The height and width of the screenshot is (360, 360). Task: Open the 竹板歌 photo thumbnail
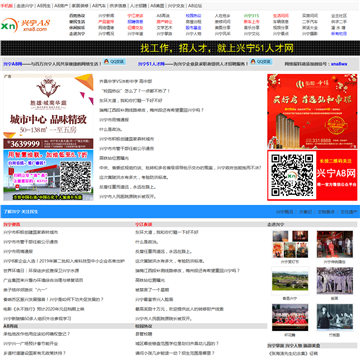point(335,317)
